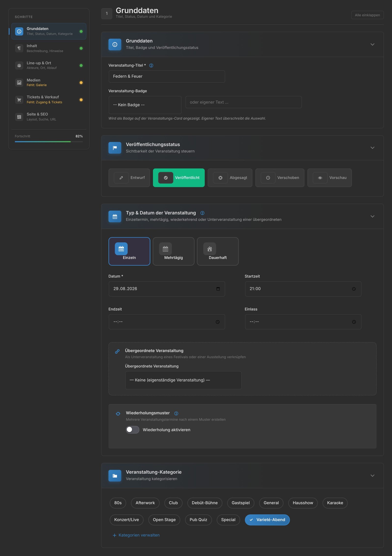Switch to the Tickets & Verkauf step

tap(49, 100)
